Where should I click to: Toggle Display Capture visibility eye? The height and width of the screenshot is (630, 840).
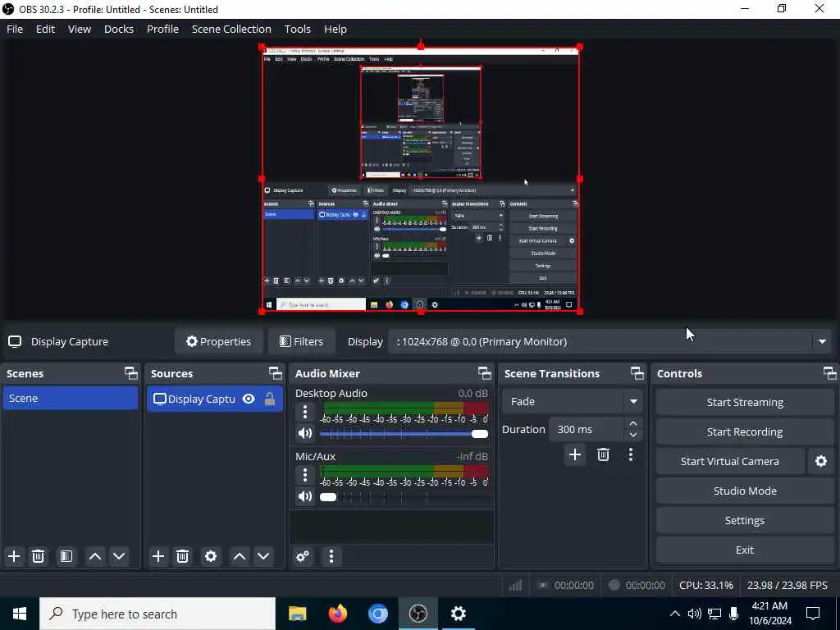coord(249,399)
